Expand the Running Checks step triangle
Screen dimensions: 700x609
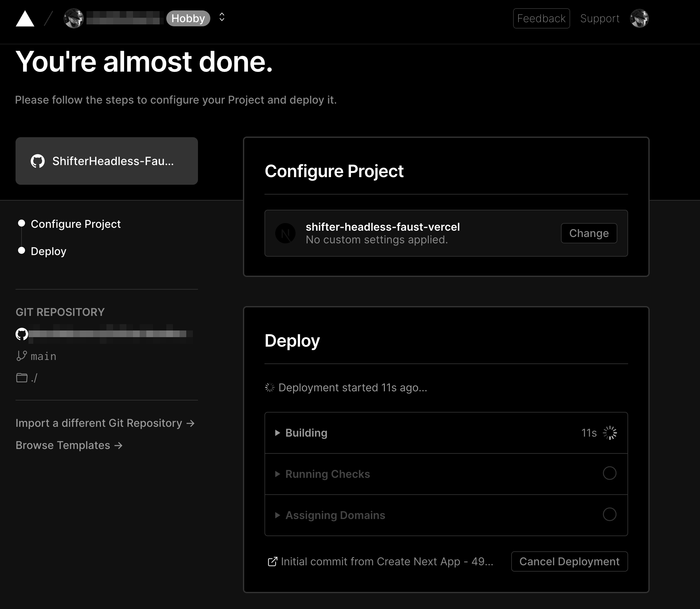(x=277, y=474)
